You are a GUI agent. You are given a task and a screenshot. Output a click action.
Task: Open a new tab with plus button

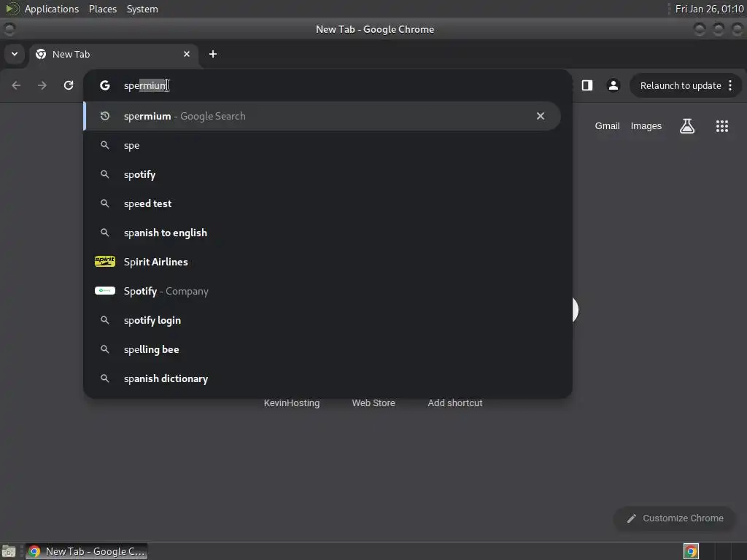[x=213, y=54]
